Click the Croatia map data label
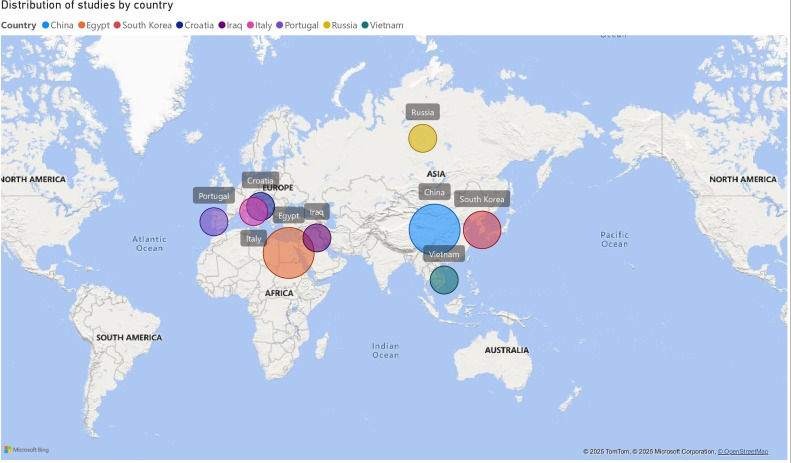Image resolution: width=791 pixels, height=463 pixels. [x=260, y=180]
